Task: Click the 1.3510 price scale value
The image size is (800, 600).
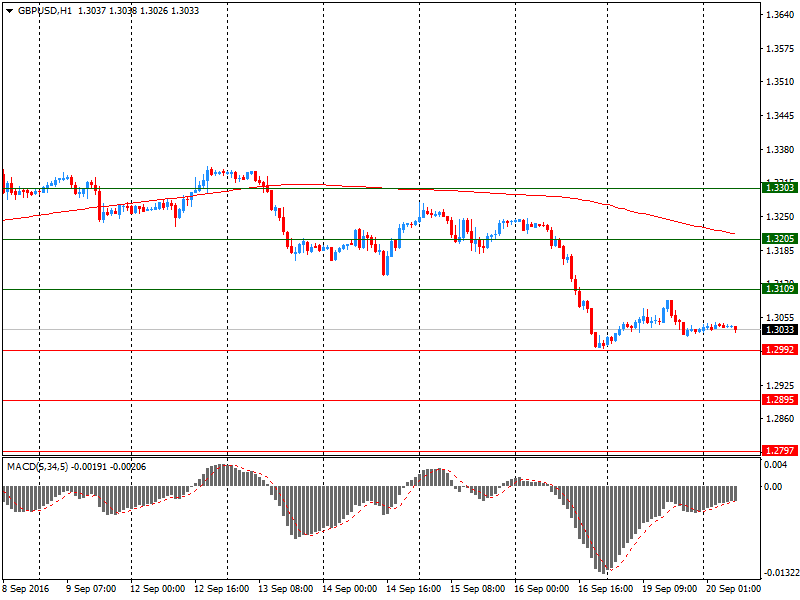Action: tap(780, 82)
